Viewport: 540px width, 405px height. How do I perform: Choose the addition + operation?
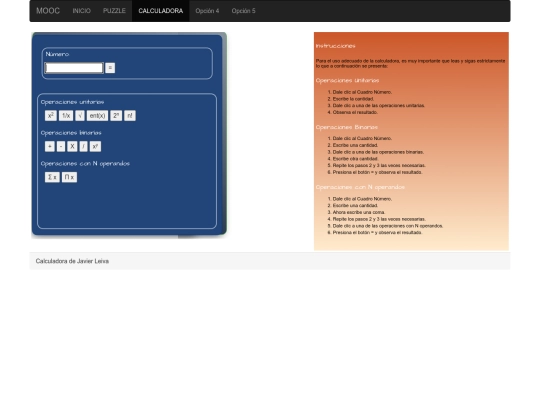point(50,146)
